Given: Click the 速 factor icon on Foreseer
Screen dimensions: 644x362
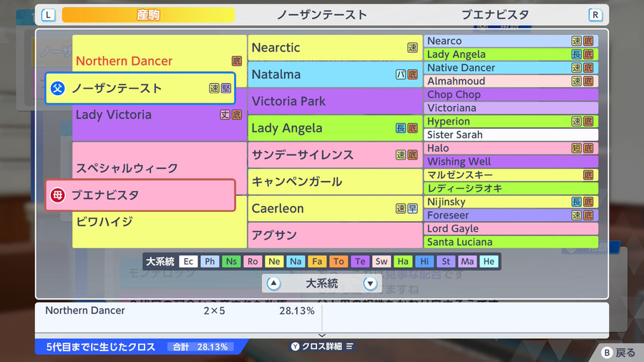Looking at the screenshot, I should pos(576,215).
